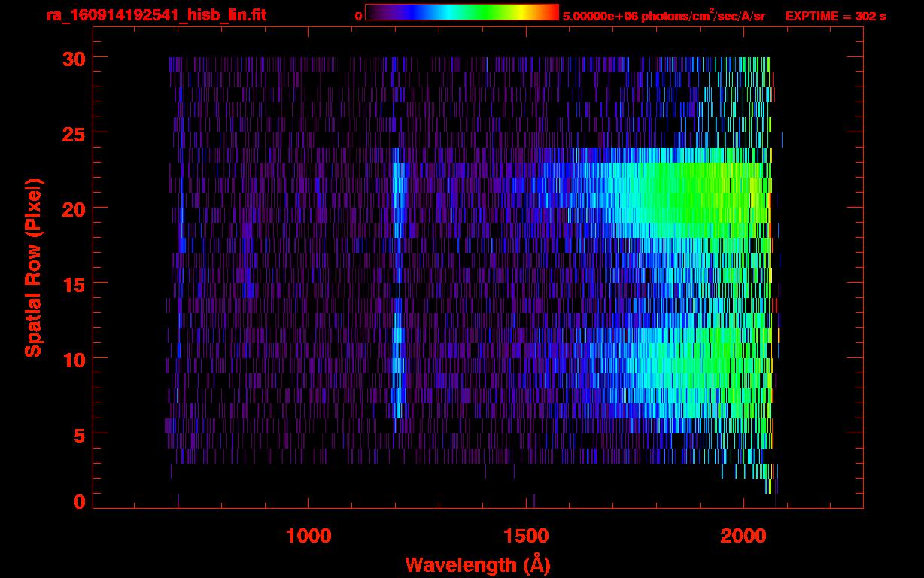The height and width of the screenshot is (578, 924).
Task: Click the Wavelength (Å) axis title
Action: (478, 564)
